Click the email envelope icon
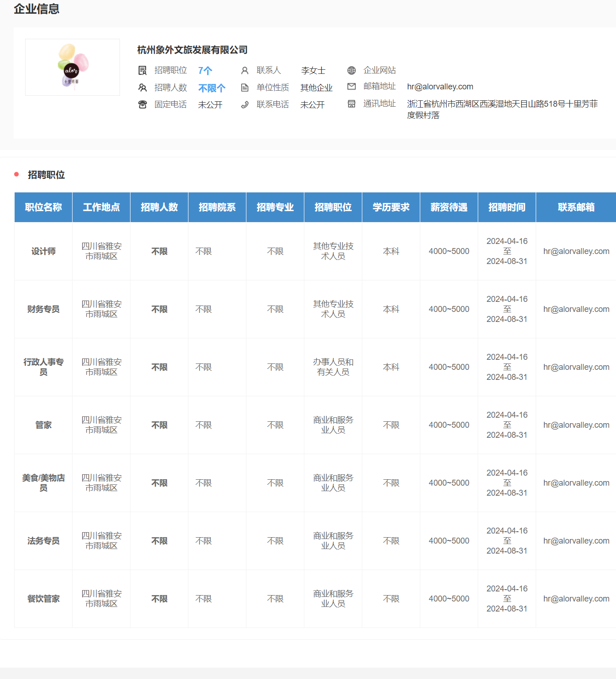The height and width of the screenshot is (679, 616). tap(351, 86)
